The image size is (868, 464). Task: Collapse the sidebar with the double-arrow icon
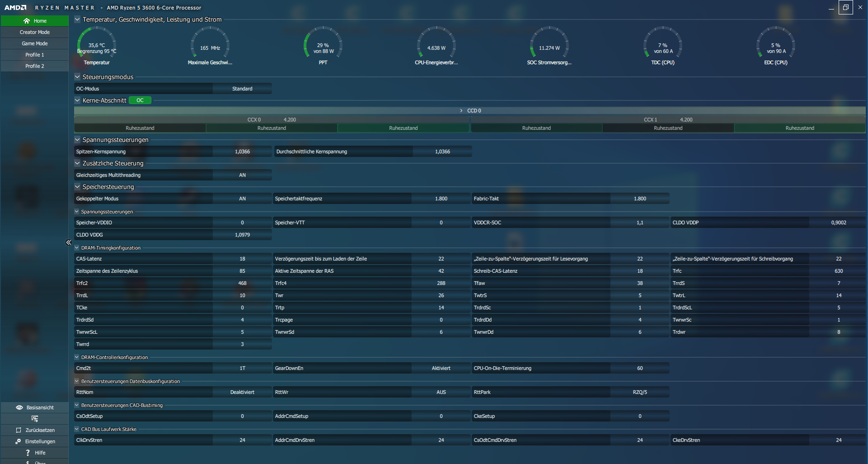[69, 242]
